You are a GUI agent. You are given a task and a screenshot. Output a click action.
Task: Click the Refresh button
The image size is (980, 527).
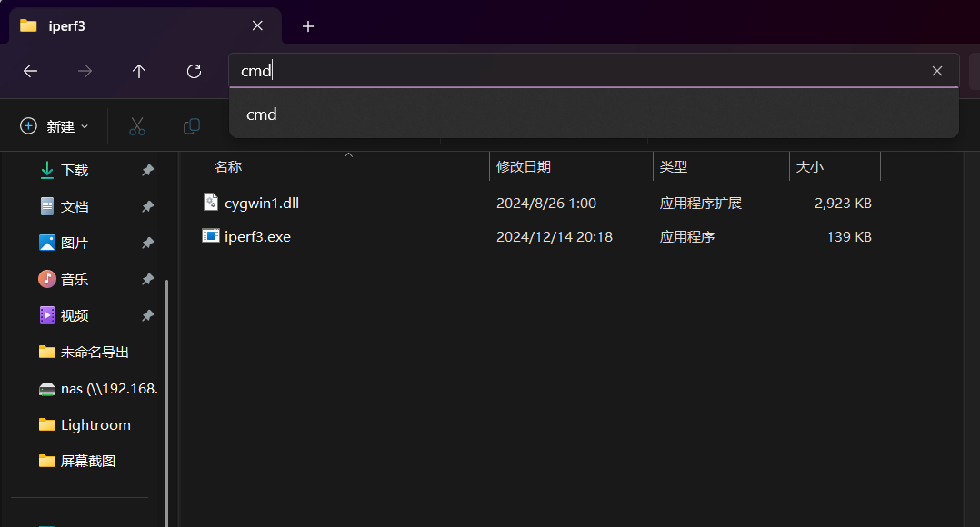pos(194,71)
